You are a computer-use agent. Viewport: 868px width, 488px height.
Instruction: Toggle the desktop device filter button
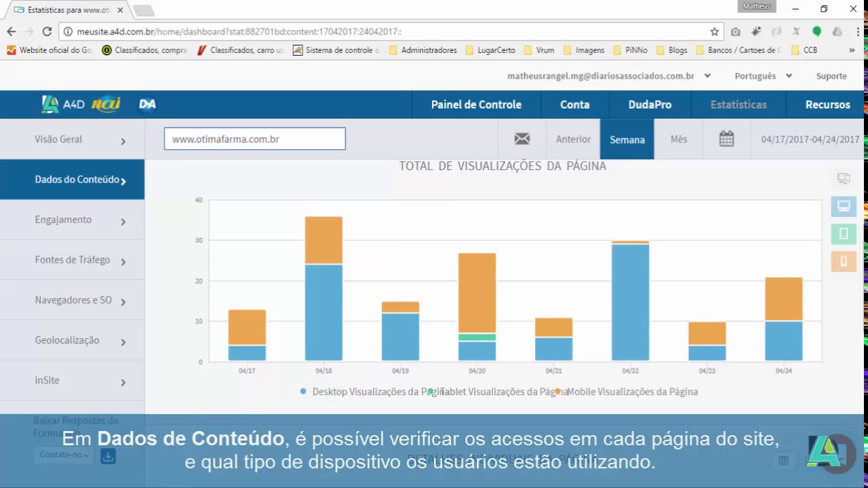pos(844,207)
